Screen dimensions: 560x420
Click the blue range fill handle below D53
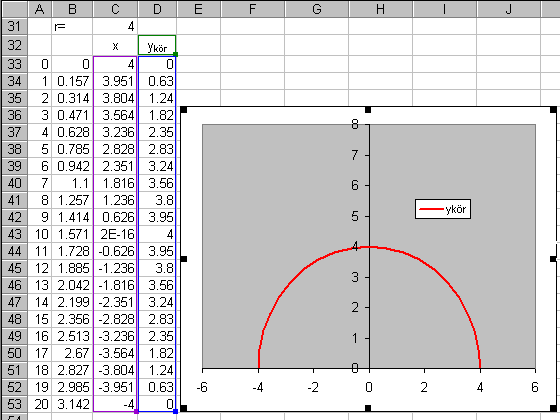[x=175, y=412]
